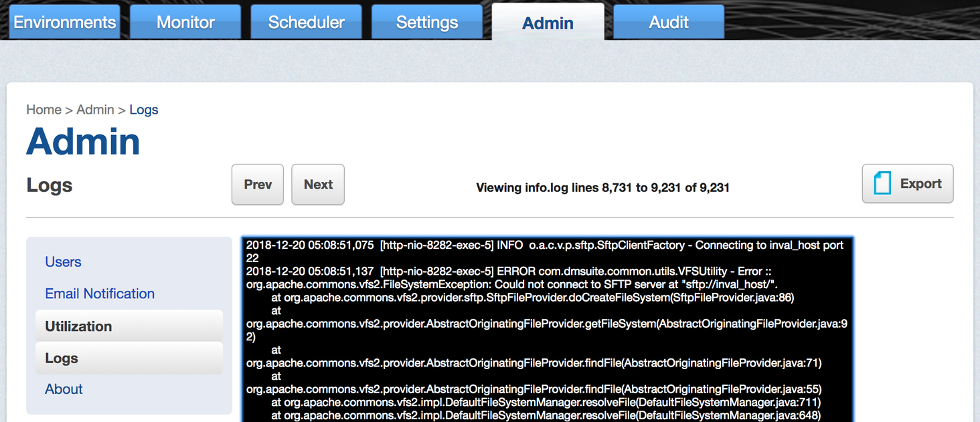Switch to the Monitor tab
Viewport: 980px width, 422px height.
coord(185,21)
